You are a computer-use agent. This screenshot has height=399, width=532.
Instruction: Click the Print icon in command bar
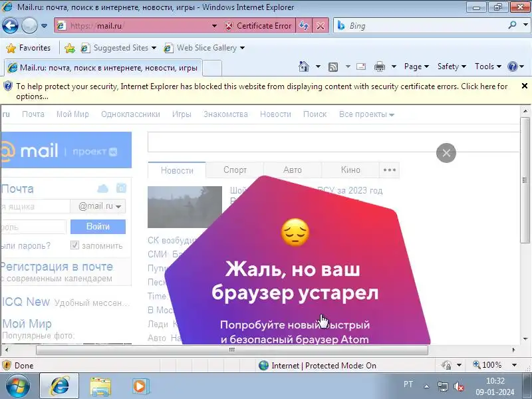click(x=379, y=67)
